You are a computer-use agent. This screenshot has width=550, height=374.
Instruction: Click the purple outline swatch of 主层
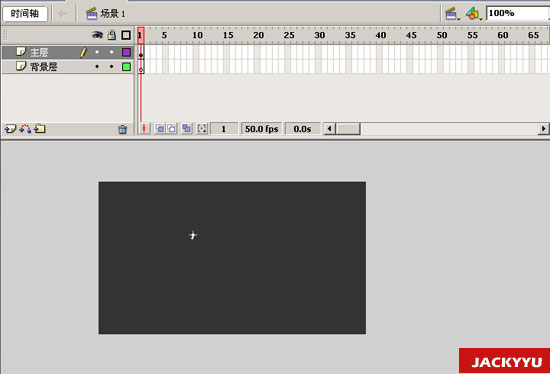pos(126,52)
